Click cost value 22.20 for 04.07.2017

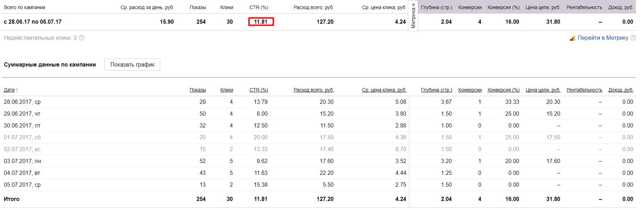[x=327, y=173]
